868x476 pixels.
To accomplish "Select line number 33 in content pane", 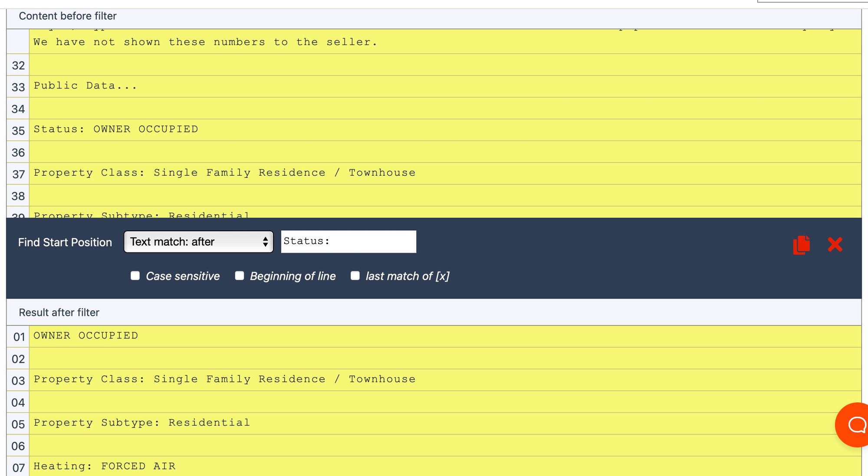I will pyautogui.click(x=18, y=87).
